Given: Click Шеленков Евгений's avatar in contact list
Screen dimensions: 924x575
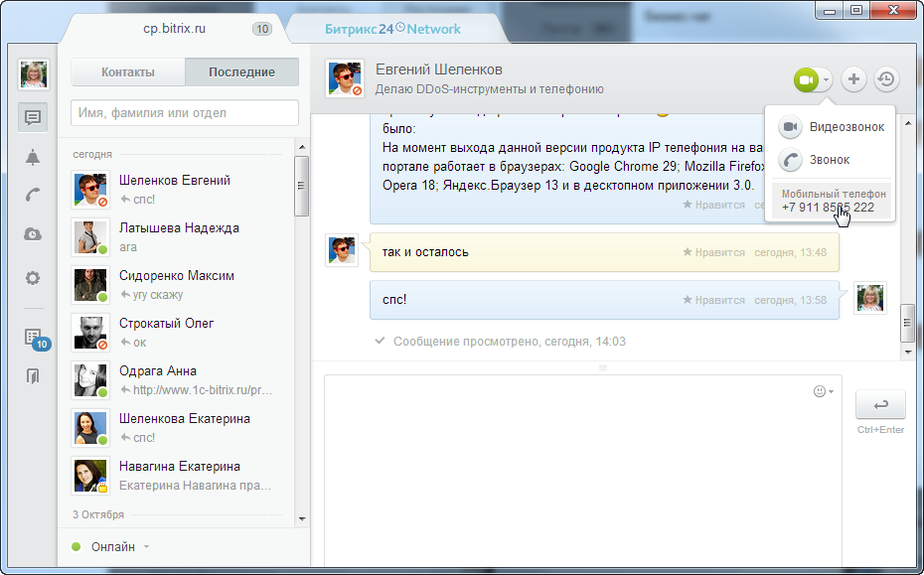Looking at the screenshot, I should (90, 190).
